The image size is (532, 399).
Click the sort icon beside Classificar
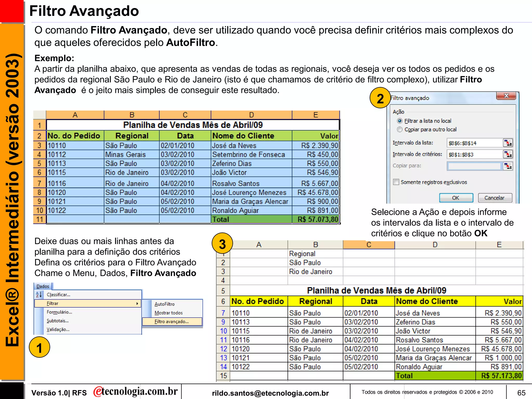pos(39,295)
